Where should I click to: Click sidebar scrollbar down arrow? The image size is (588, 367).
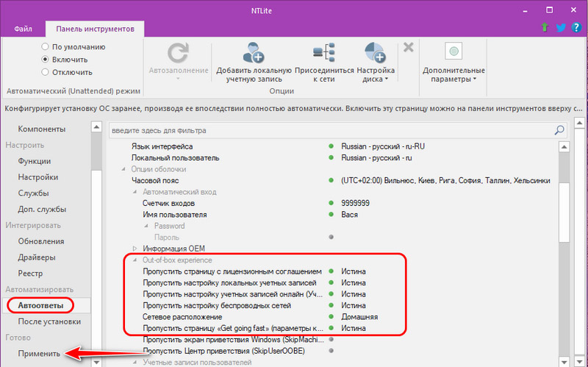pyautogui.click(x=96, y=363)
